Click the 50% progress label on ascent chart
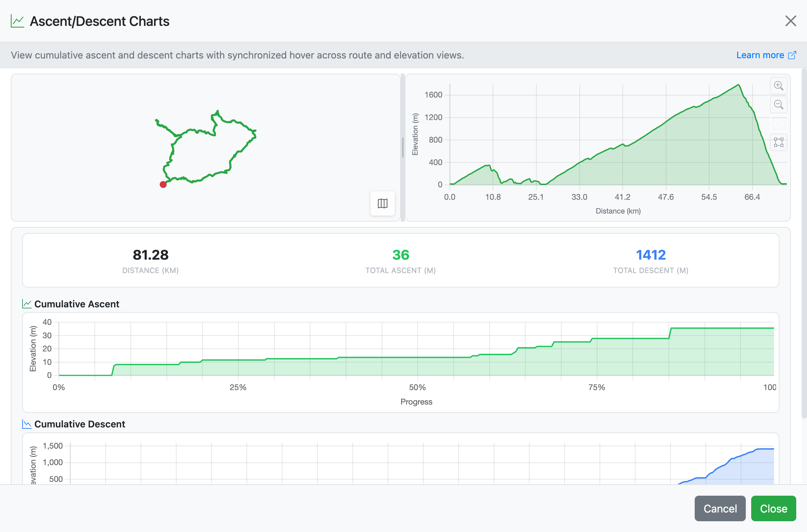 pos(417,387)
